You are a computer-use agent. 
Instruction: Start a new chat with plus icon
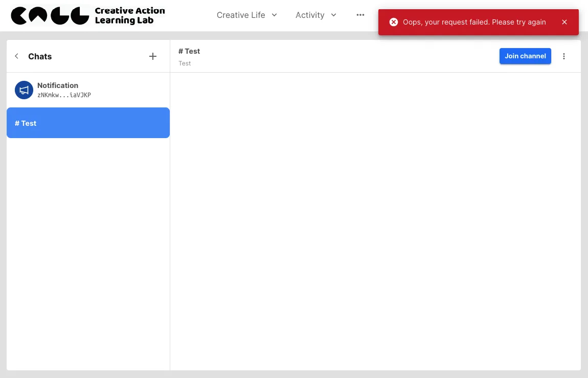(153, 56)
